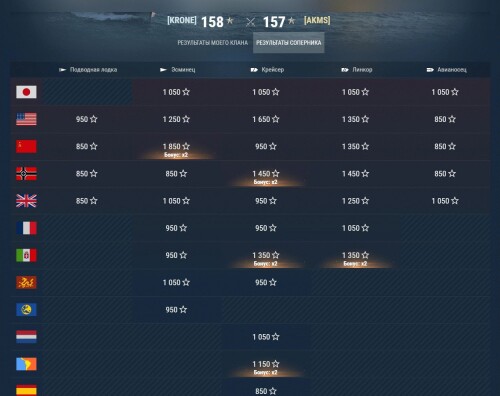500x396 pixels.
Task: Switch to Результаты соперника tab
Action: (289, 43)
